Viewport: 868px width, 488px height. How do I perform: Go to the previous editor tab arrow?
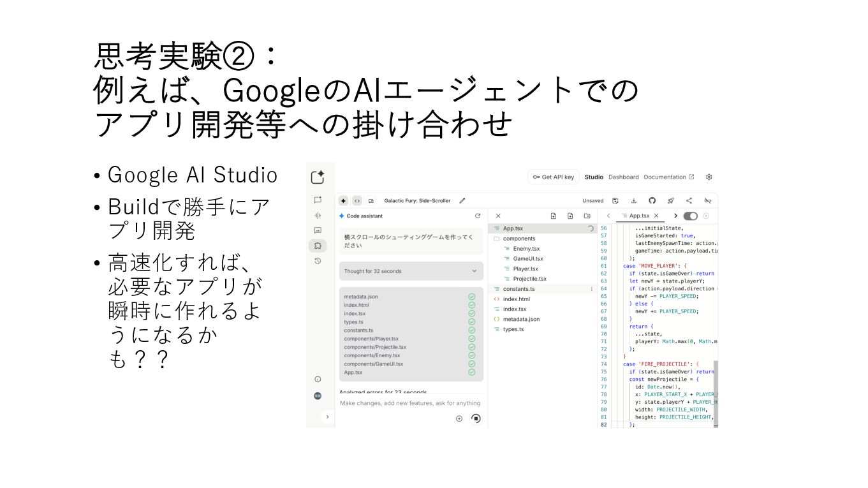tap(608, 216)
